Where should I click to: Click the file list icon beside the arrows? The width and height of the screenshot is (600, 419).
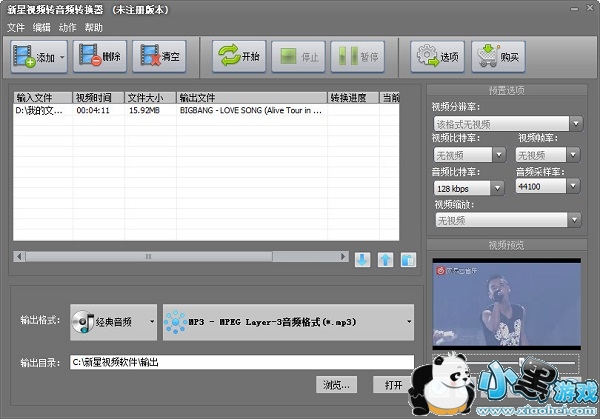408,260
